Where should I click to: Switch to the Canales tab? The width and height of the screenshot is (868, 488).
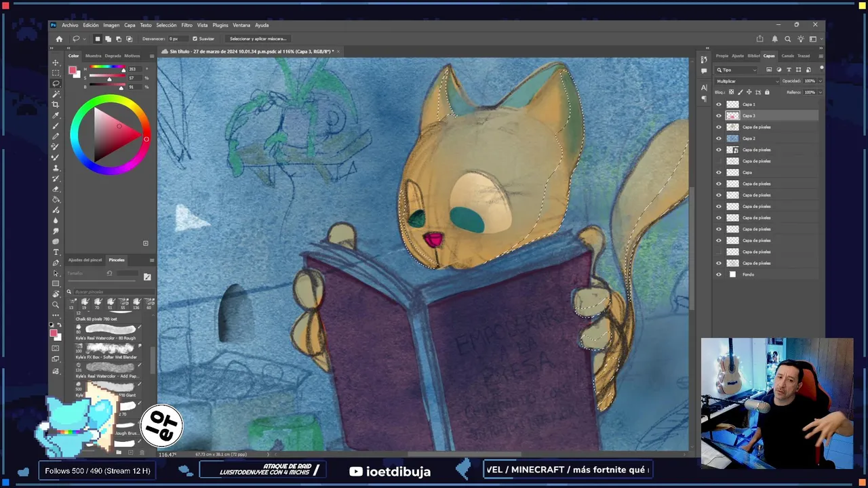coord(787,56)
